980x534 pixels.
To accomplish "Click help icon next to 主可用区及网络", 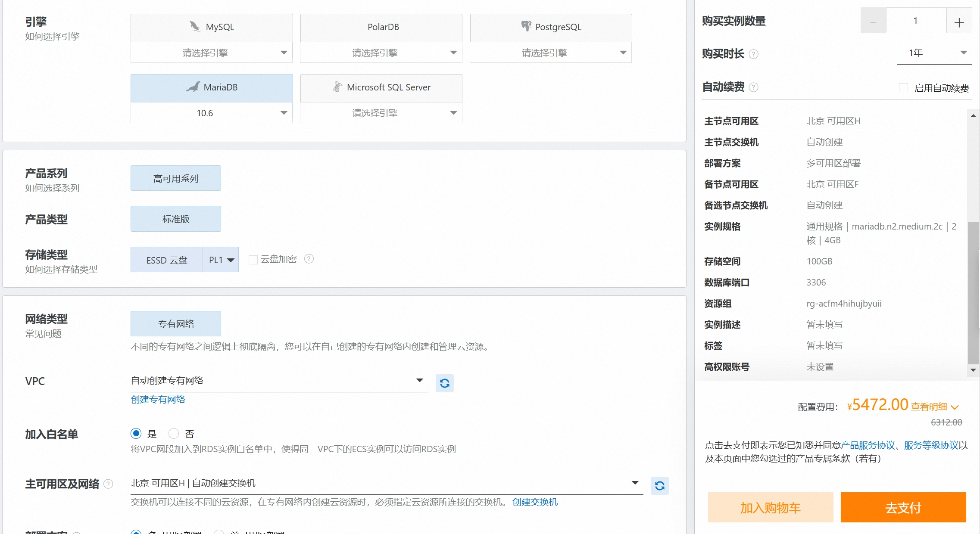I will point(109,484).
